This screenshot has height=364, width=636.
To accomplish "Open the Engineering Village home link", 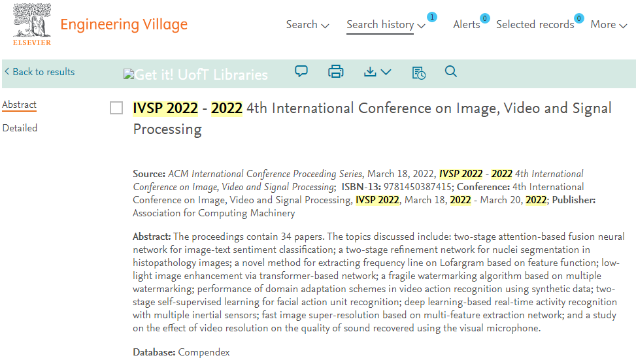I will 124,25.
